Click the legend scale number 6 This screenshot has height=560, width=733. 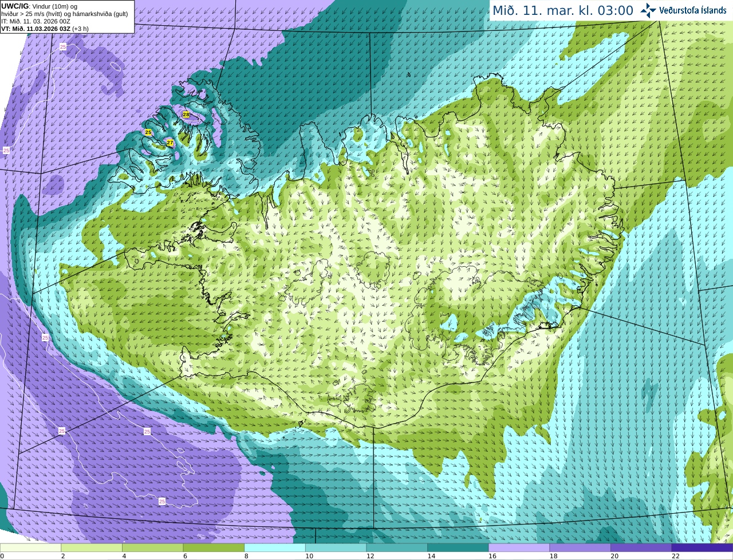coord(185,556)
